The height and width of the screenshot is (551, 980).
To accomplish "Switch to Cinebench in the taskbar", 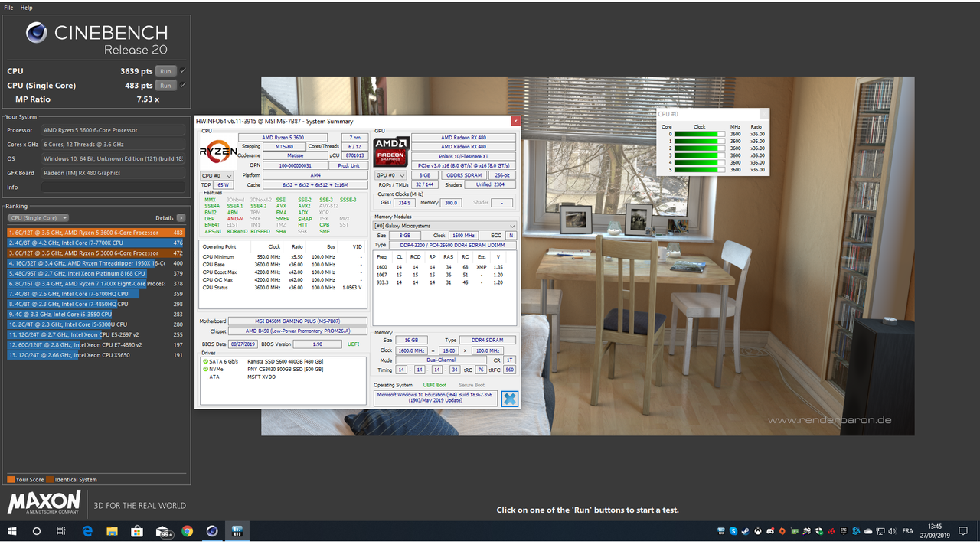I will [x=212, y=531].
